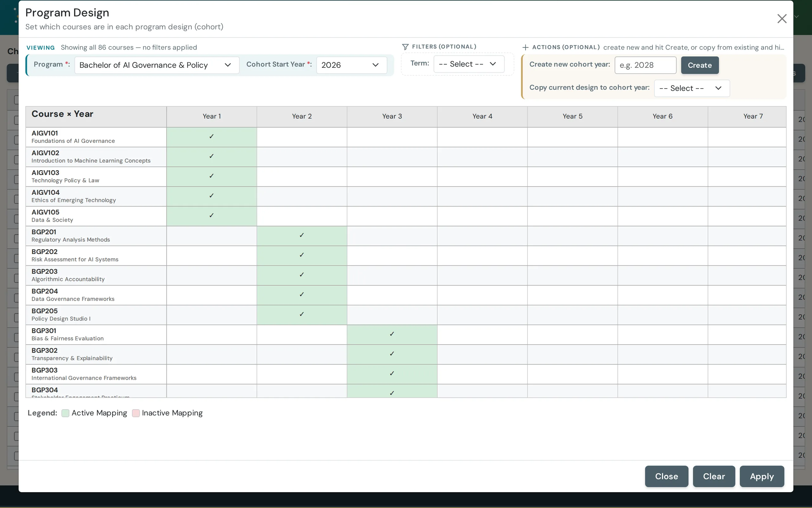Toggle BGP301 Year 3 checkmark cell
The image size is (812, 508).
tap(392, 335)
